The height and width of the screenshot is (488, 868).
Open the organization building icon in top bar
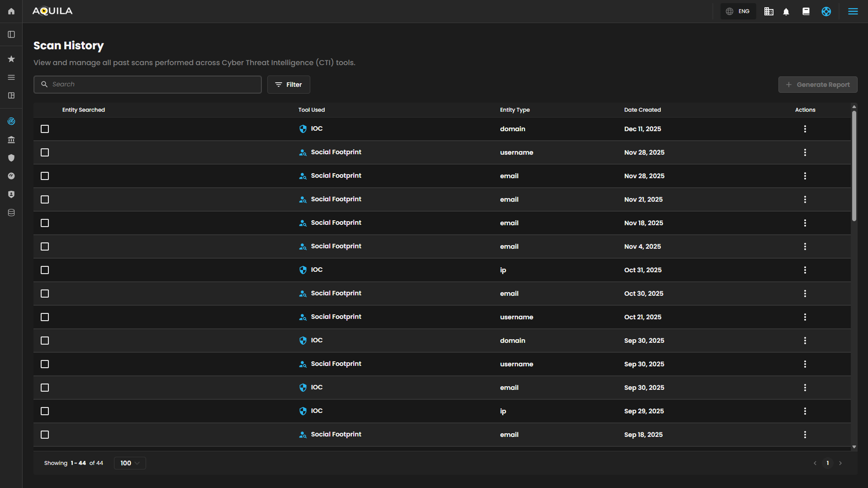click(x=768, y=12)
